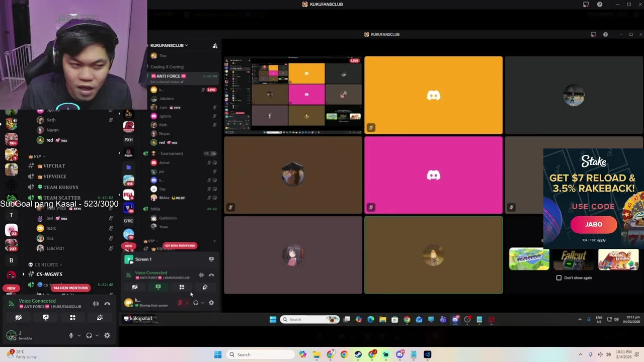Open the CS-NIGHTS text channel
This screenshot has height=362, width=644.
49,274
